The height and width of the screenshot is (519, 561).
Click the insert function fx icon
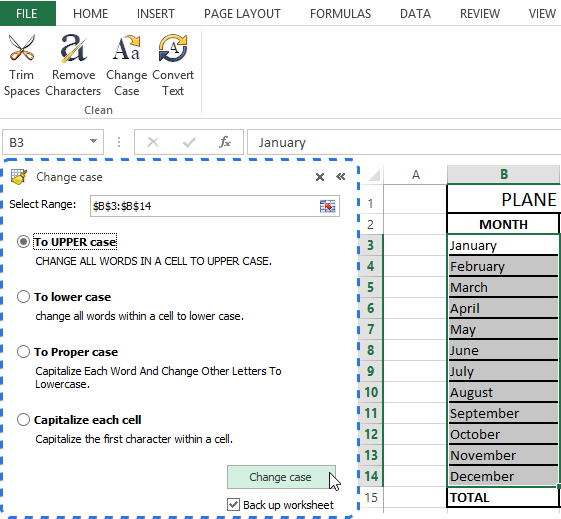(x=225, y=142)
